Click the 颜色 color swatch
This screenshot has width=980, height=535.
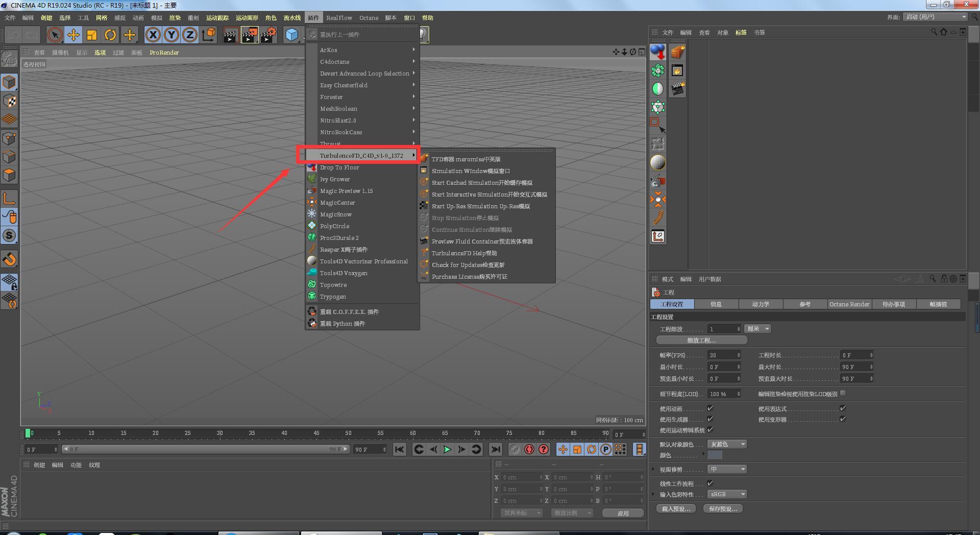pos(715,455)
